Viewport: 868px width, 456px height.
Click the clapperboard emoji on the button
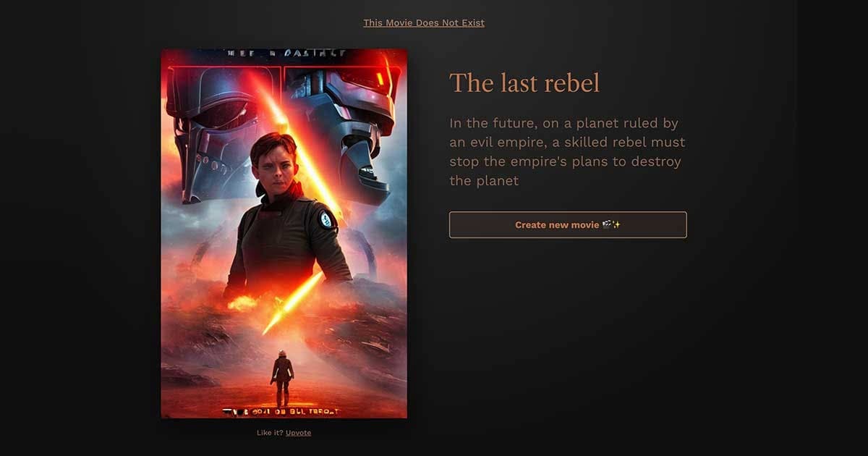pyautogui.click(x=606, y=225)
